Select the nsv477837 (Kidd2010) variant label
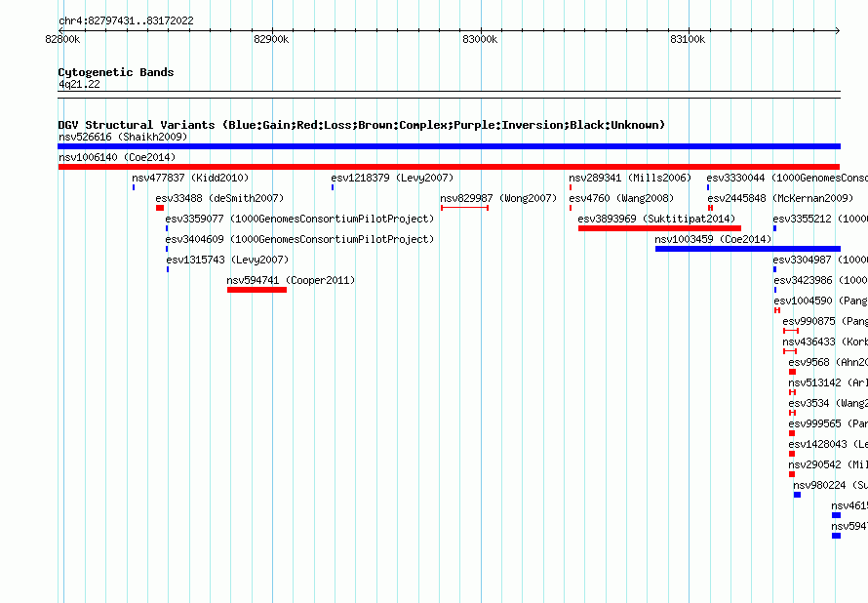Screen dimensions: 868x603 click(x=190, y=178)
